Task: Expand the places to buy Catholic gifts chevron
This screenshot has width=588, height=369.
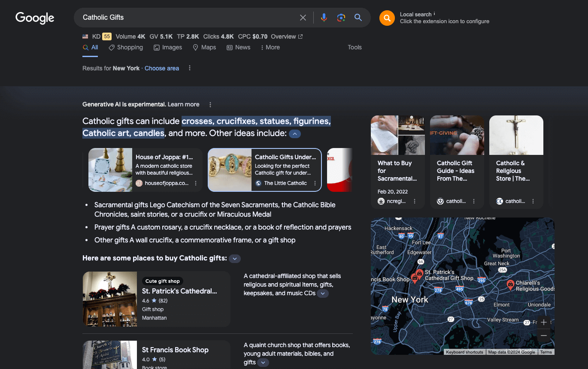Action: tap(234, 259)
